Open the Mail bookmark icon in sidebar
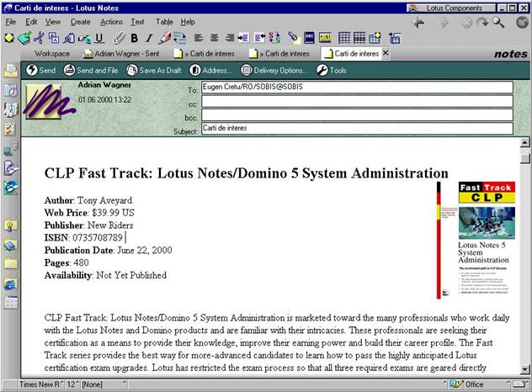Screen dimensions: 532x392 10,70
